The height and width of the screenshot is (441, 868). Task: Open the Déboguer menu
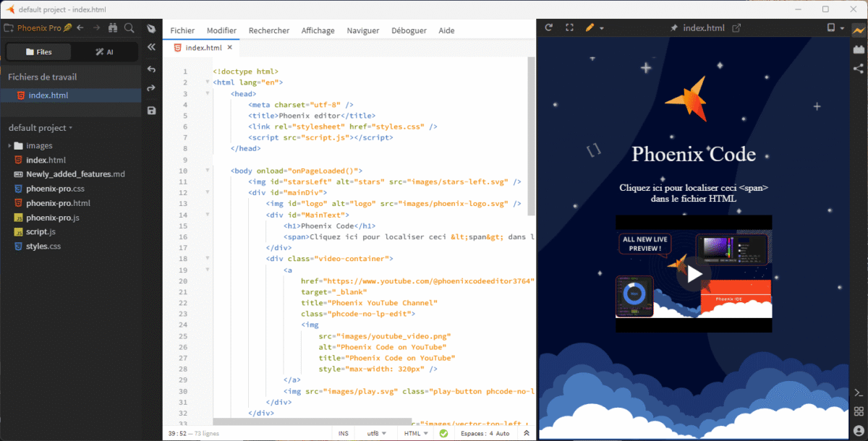coord(409,30)
